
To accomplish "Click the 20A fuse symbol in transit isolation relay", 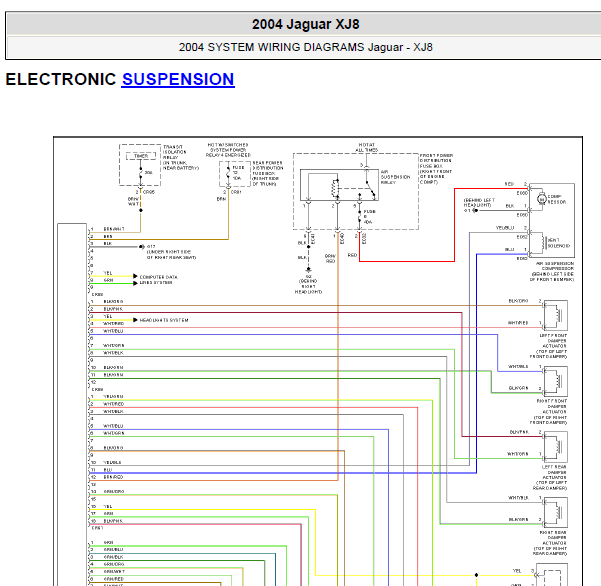I will (141, 173).
